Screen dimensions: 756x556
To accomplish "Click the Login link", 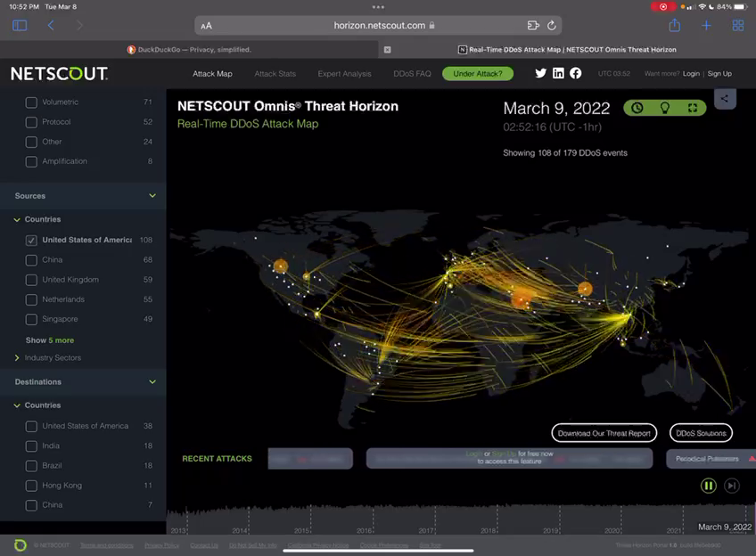I will [691, 74].
